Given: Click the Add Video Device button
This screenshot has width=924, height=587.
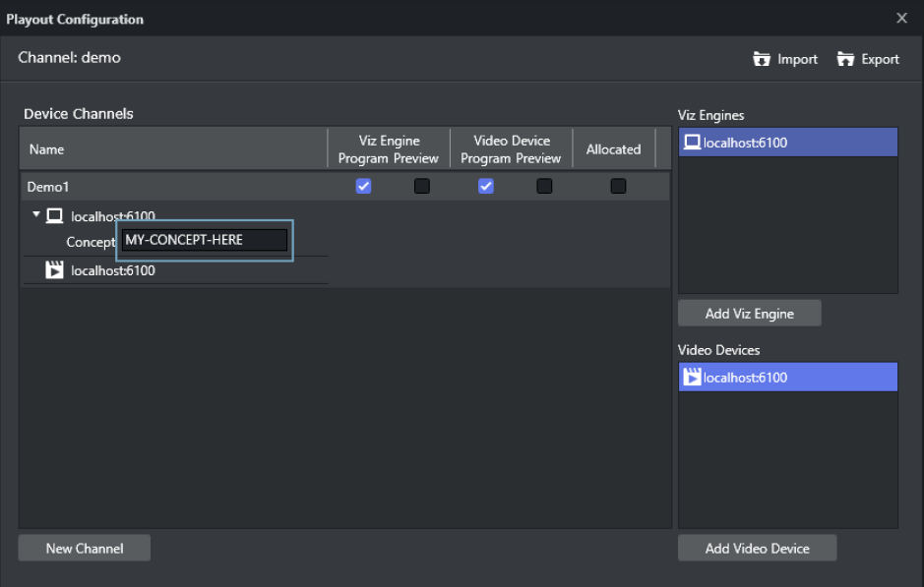Looking at the screenshot, I should click(x=757, y=549).
